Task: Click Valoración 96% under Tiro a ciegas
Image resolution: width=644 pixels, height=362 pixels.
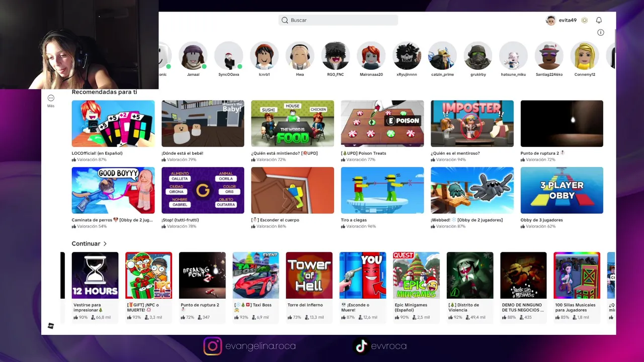Action: (361, 227)
